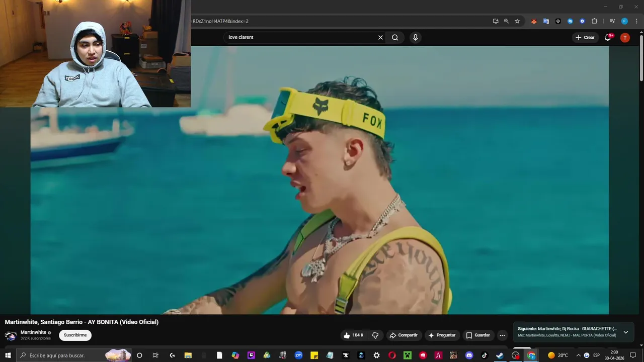Open File Explorer from the taskbar
Screen dimensions: 644x362
point(188,355)
